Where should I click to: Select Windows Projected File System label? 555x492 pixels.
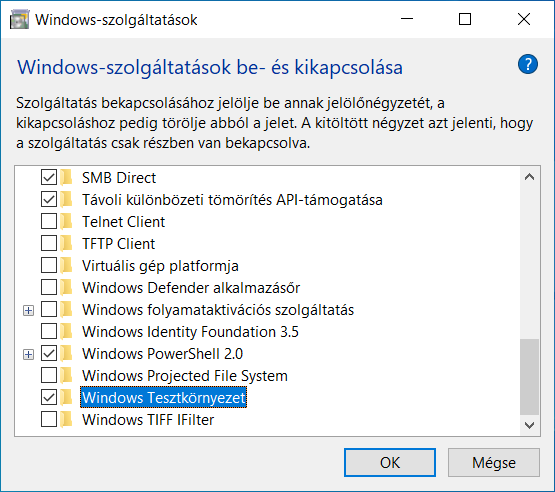pyautogui.click(x=185, y=376)
